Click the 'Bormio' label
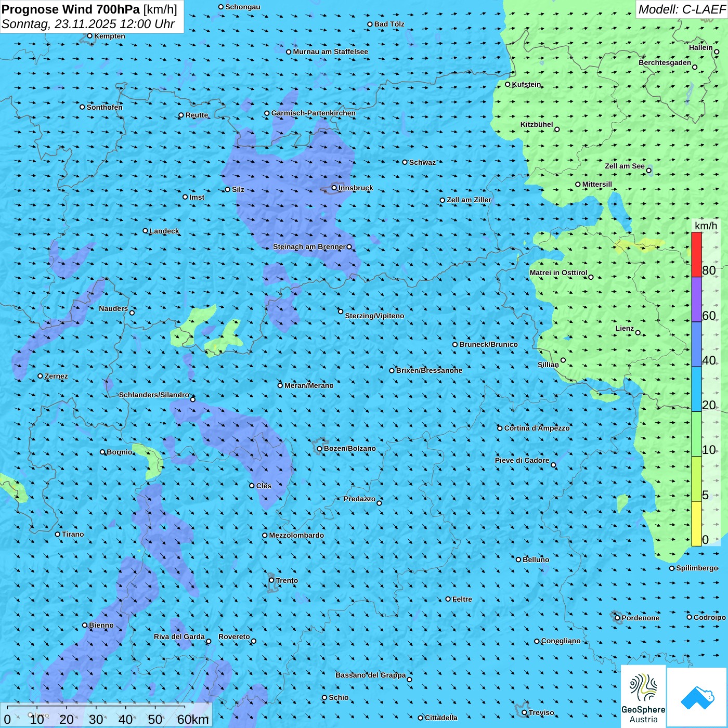728x728 pixels. (x=120, y=452)
